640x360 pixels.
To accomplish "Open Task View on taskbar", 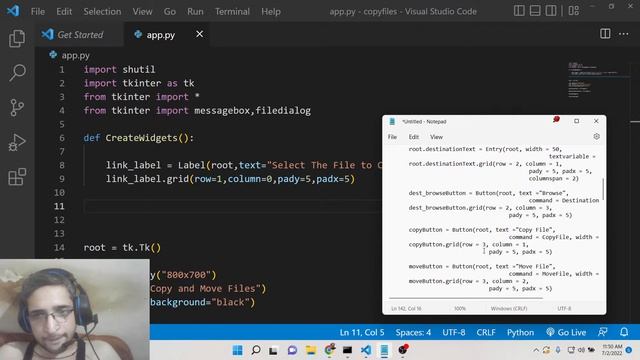I will coord(273,350).
